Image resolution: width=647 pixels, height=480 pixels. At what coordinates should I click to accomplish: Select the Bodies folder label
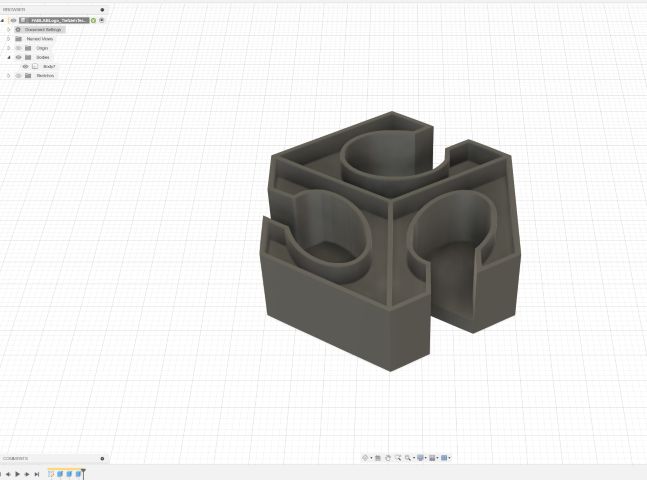pyautogui.click(x=43, y=57)
